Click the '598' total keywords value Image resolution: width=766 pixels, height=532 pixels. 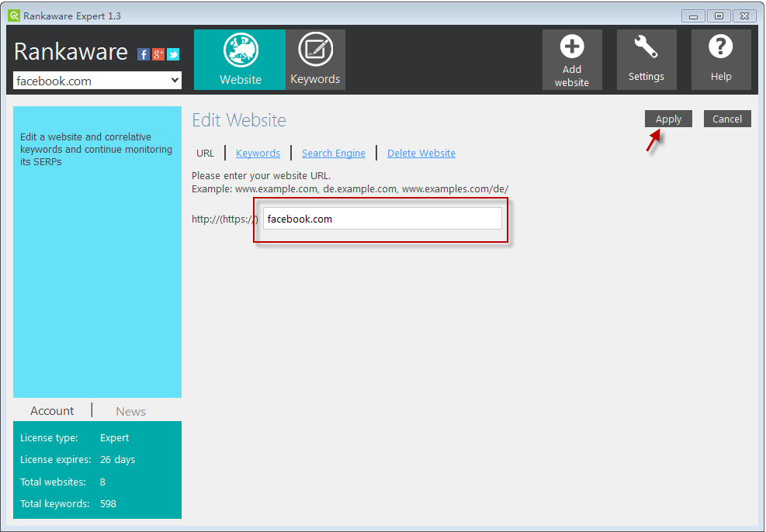108,503
